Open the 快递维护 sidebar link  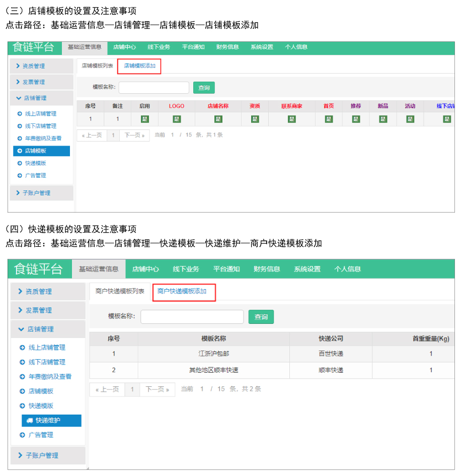coord(48,421)
